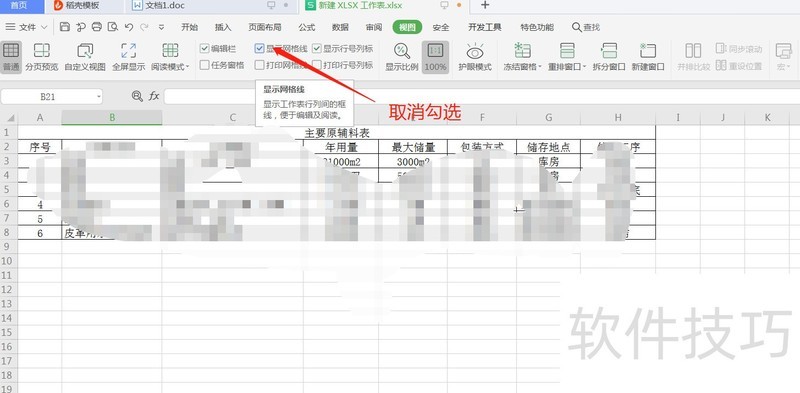Set zoom to 100% button

coord(435,57)
